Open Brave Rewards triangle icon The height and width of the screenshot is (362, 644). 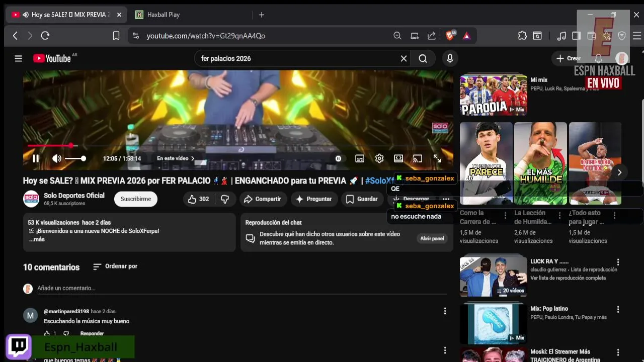[467, 36]
